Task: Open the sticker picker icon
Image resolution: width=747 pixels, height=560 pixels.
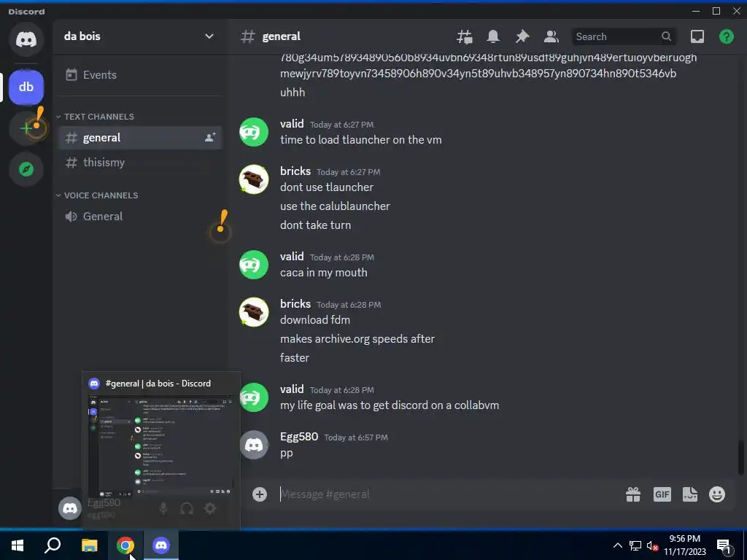Action: click(690, 494)
